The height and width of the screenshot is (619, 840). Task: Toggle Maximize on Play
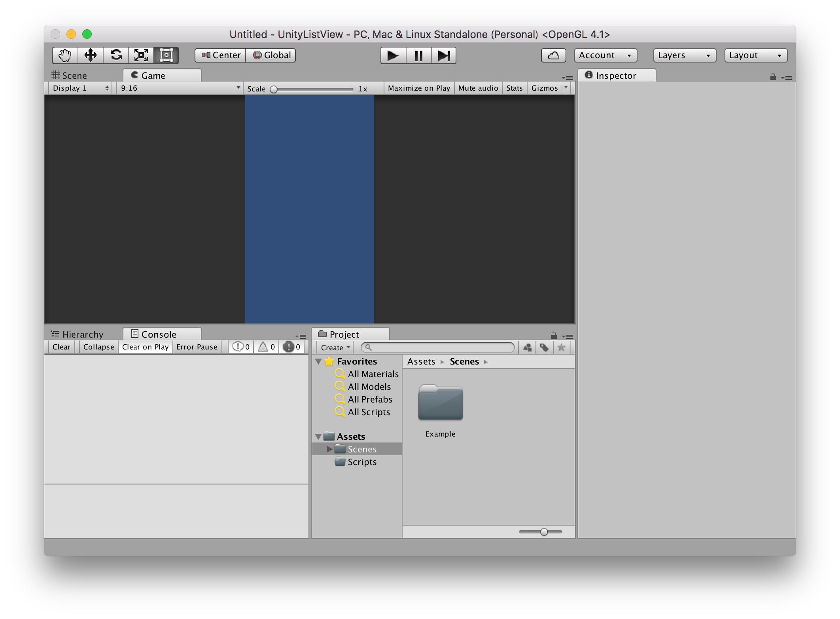[x=419, y=88]
